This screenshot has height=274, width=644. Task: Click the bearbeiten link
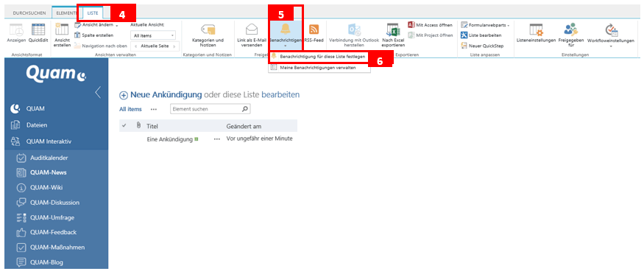click(x=280, y=95)
